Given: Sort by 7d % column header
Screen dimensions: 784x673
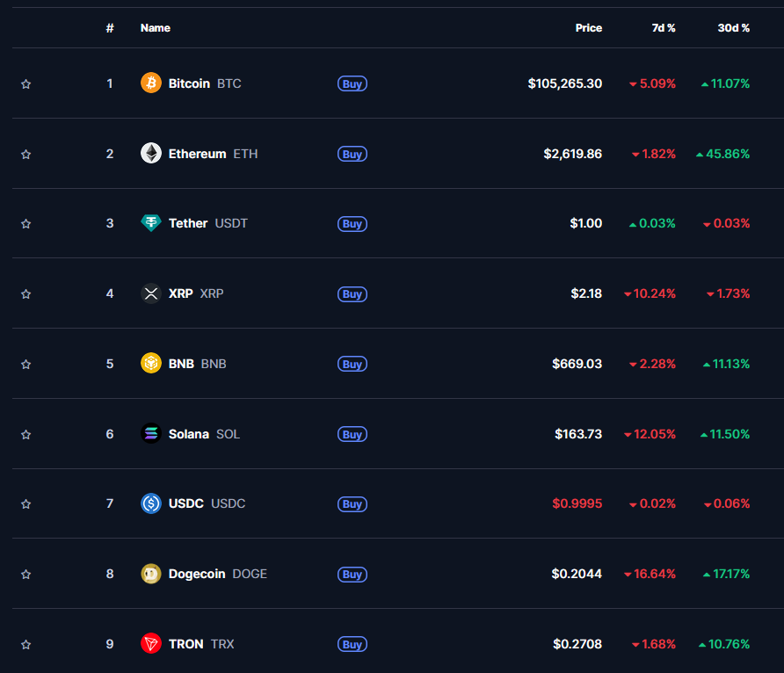Looking at the screenshot, I should pos(664,28).
